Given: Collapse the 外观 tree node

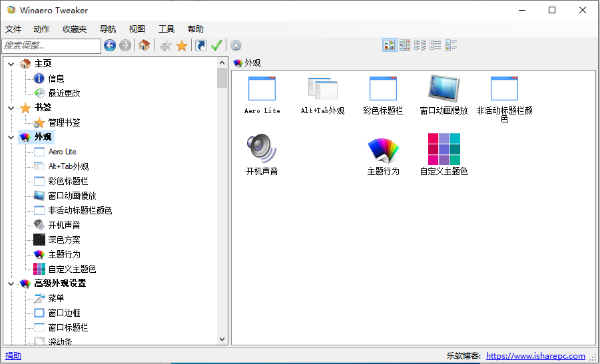Looking at the screenshot, I should tap(11, 137).
